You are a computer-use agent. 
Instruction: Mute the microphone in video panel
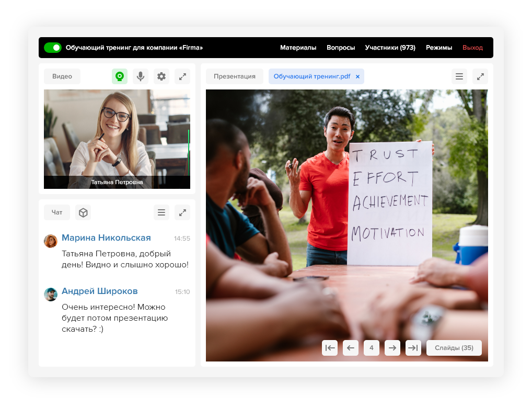[141, 76]
